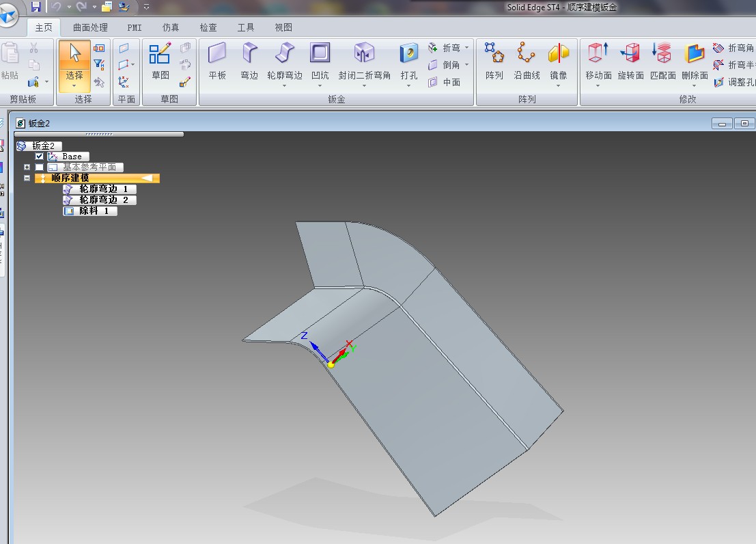Screen dimensions: 756x544
Task: Open the 曲面处理 ribbon tab
Action: click(x=90, y=27)
